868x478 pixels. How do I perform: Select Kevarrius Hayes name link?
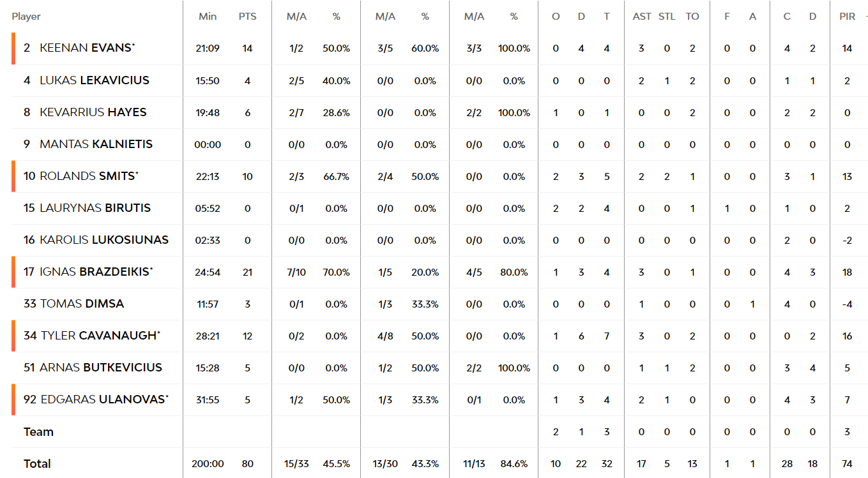coord(93,112)
